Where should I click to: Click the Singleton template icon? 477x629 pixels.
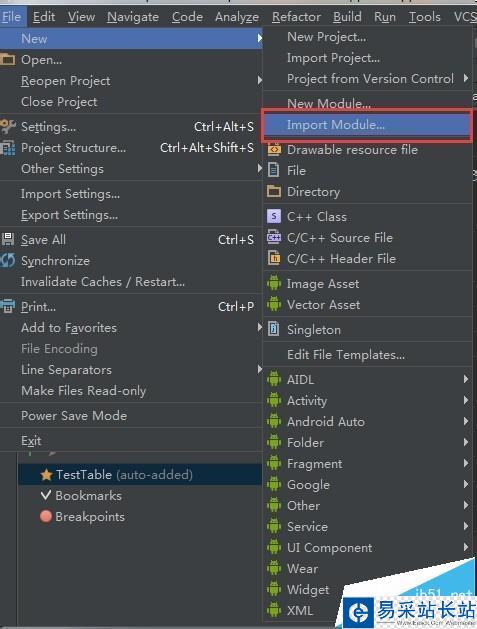coord(274,329)
